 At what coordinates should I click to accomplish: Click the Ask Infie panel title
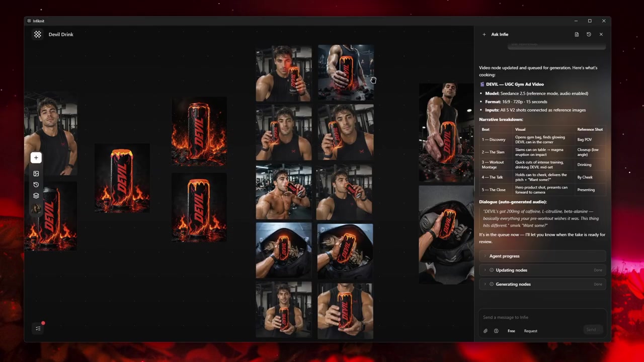pos(500,34)
